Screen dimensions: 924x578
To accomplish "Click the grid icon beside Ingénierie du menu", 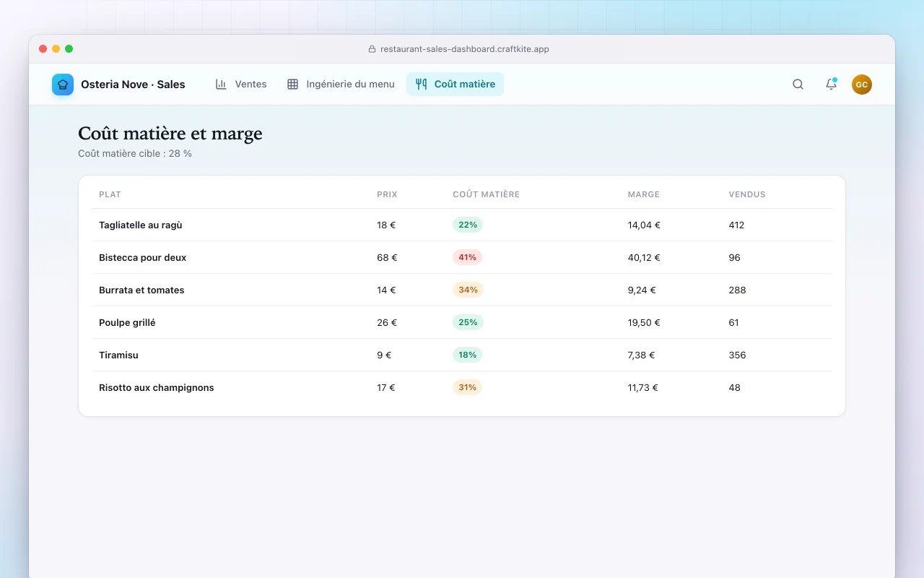I will [292, 84].
